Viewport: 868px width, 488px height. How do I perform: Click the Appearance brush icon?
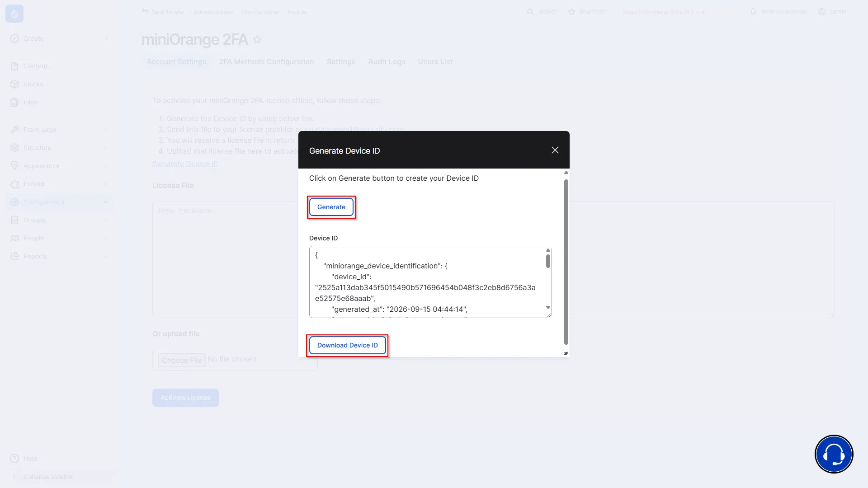(x=14, y=166)
